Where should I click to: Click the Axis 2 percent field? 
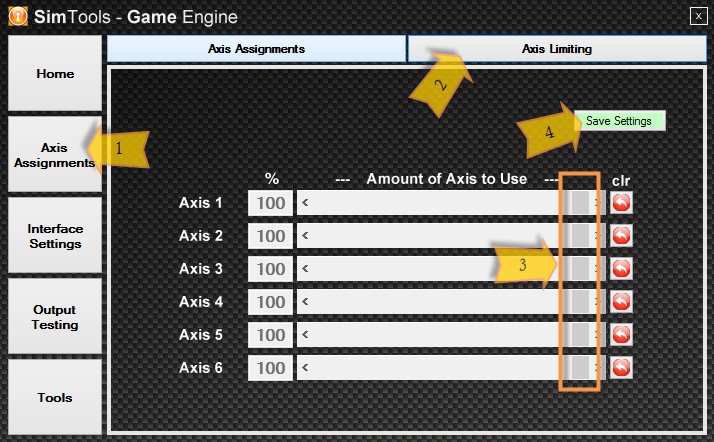pos(270,236)
